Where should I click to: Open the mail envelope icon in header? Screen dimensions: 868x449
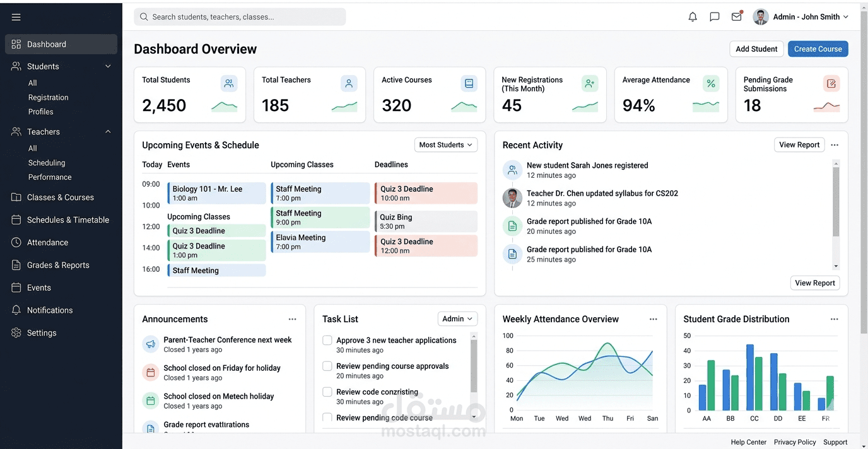(x=737, y=16)
